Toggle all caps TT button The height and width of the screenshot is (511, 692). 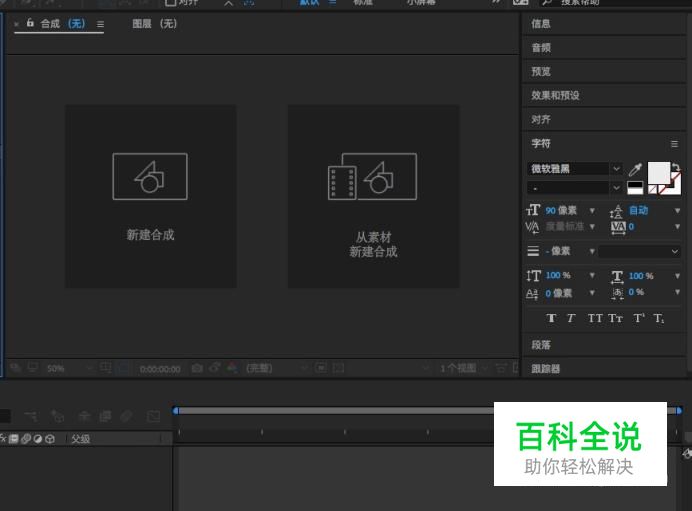pyautogui.click(x=595, y=318)
